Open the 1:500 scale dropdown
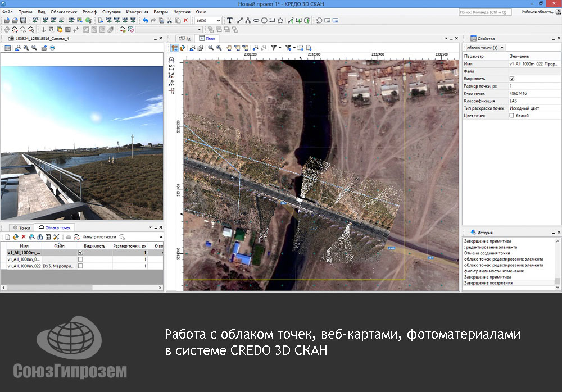Viewport: 562px width, 392px height. pos(218,21)
